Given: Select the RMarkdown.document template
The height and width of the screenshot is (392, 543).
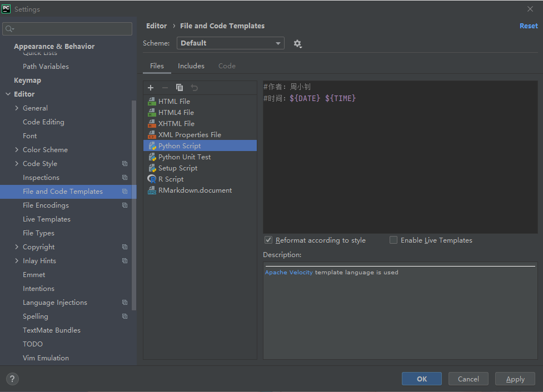Looking at the screenshot, I should tap(195, 190).
